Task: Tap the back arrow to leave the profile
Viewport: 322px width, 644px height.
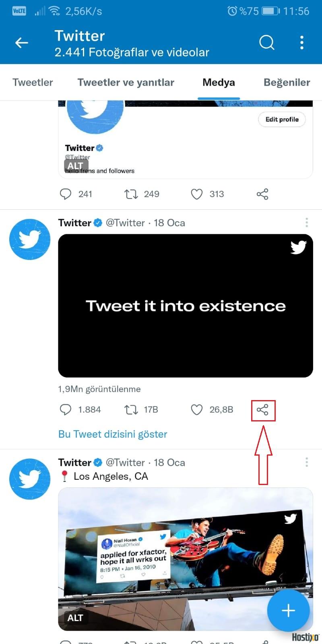Action: coord(22,42)
